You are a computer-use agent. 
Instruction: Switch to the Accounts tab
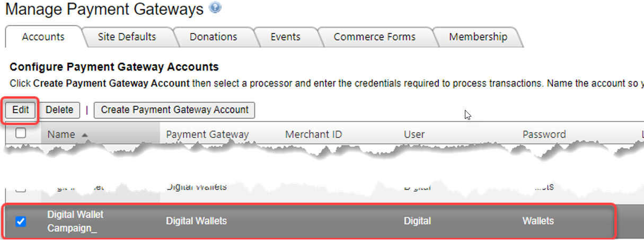tap(43, 37)
